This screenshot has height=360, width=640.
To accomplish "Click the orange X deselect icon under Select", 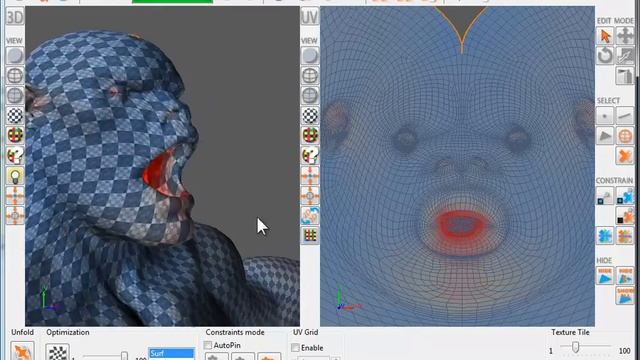I will click(625, 156).
